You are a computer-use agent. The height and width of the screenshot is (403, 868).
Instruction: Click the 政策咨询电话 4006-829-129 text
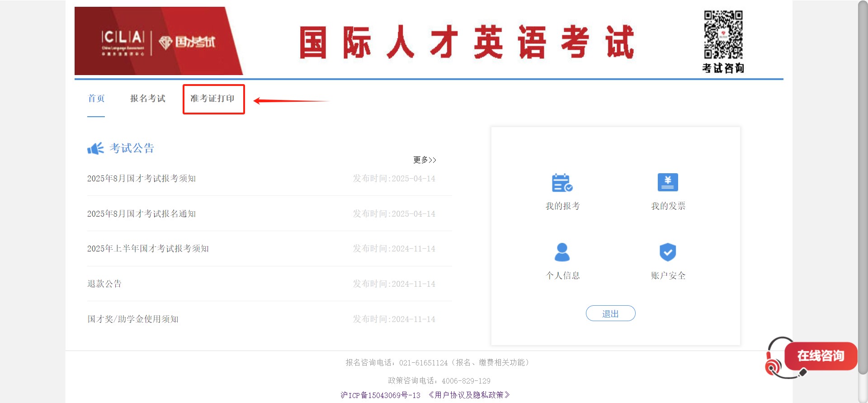click(x=439, y=381)
